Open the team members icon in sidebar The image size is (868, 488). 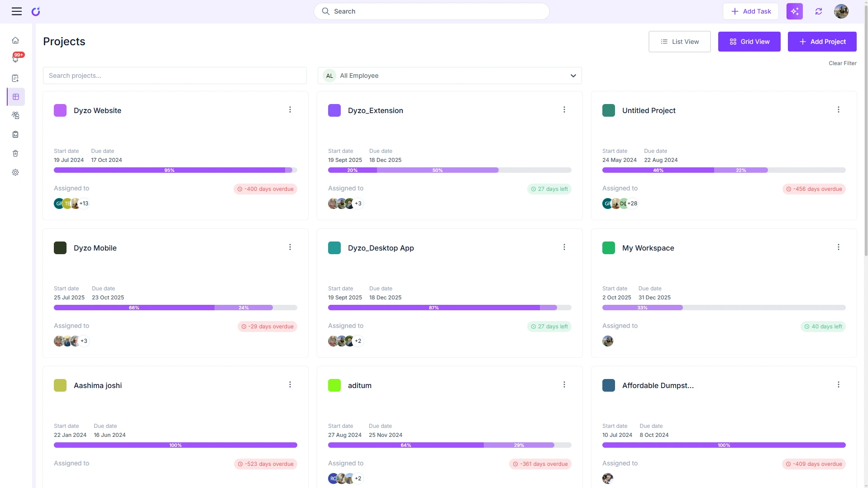[x=15, y=116]
